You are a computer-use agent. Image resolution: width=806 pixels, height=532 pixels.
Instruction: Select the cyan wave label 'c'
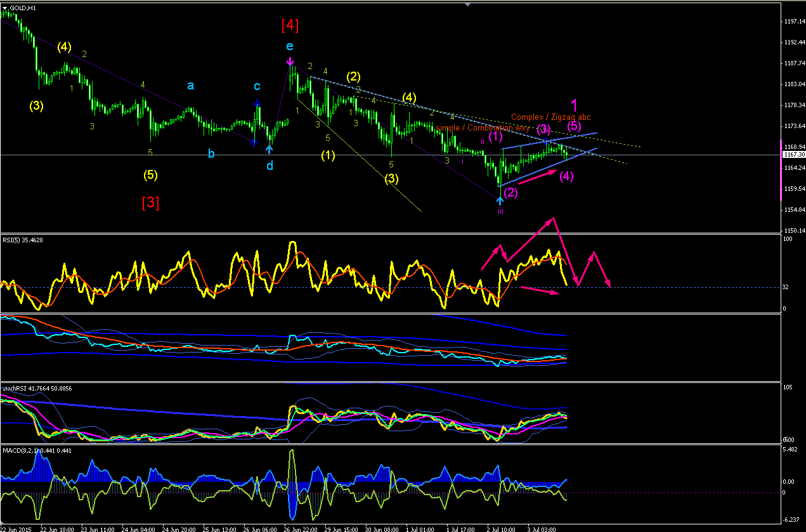click(x=257, y=86)
